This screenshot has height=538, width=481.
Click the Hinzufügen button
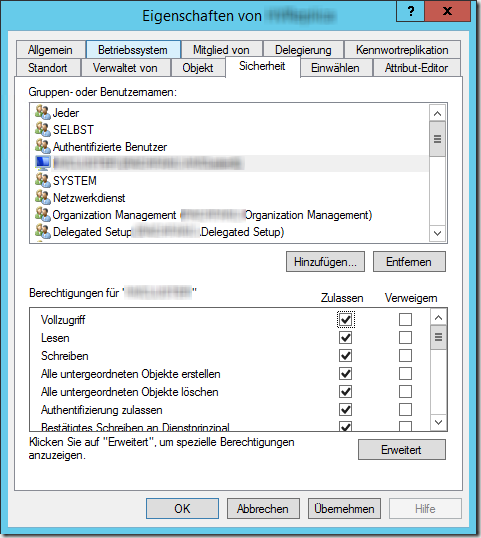325,262
